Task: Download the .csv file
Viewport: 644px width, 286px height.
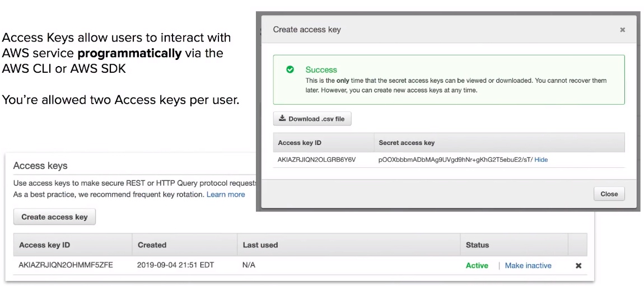Action: click(312, 119)
